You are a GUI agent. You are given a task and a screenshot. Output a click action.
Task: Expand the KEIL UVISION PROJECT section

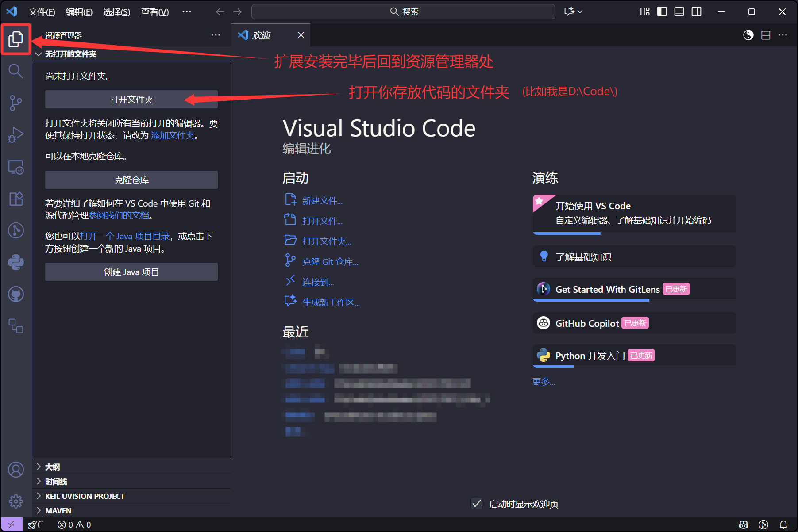coord(85,496)
